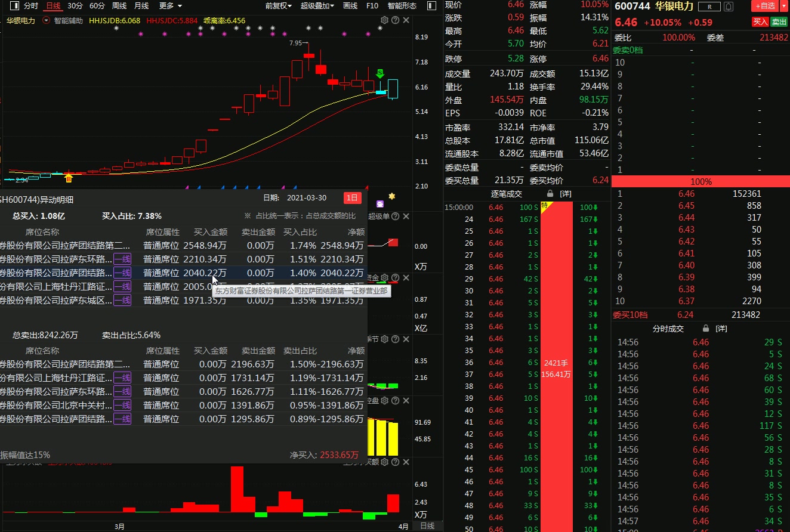
Task: Click the green S sell signal marker
Action: 379,73
